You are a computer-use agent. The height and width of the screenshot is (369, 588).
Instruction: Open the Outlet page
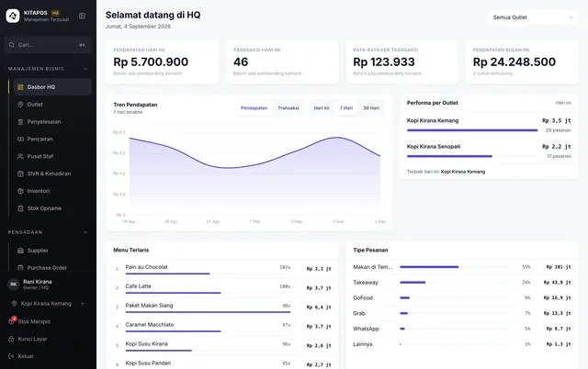(52, 104)
